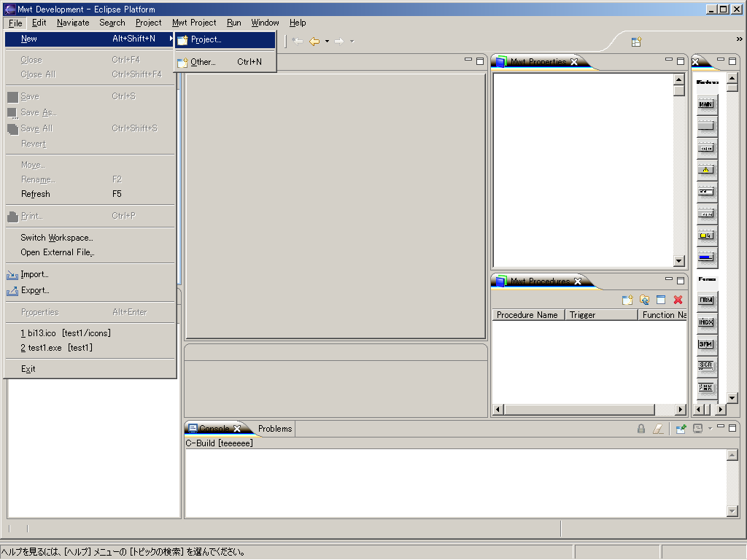
Task: Click the Export menu item icon
Action: click(12, 290)
